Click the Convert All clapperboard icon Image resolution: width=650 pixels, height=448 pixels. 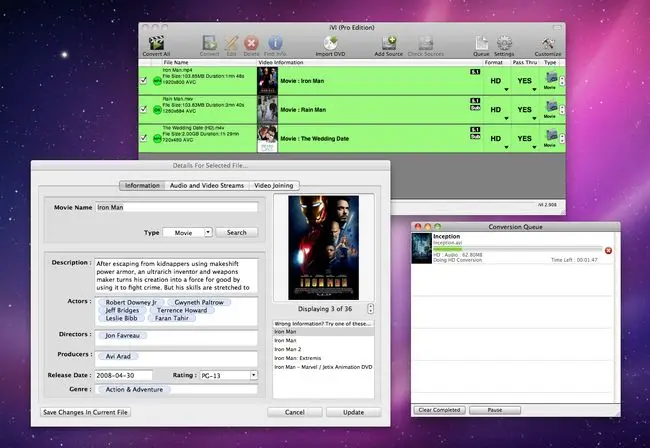click(156, 43)
